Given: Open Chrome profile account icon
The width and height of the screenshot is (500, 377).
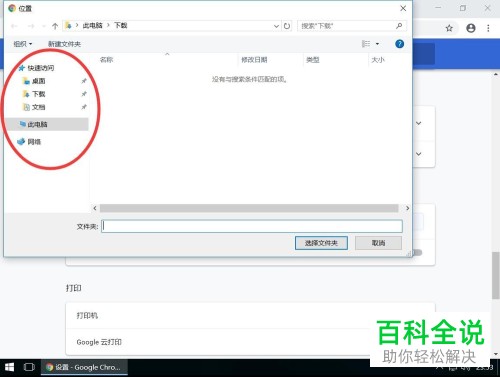Looking at the screenshot, I should point(471,28).
